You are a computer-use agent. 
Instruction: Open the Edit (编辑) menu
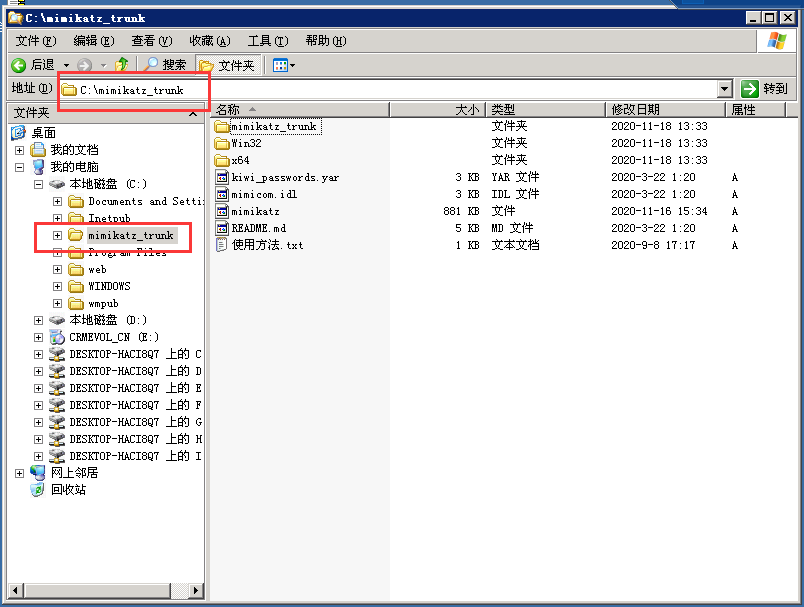pos(93,41)
